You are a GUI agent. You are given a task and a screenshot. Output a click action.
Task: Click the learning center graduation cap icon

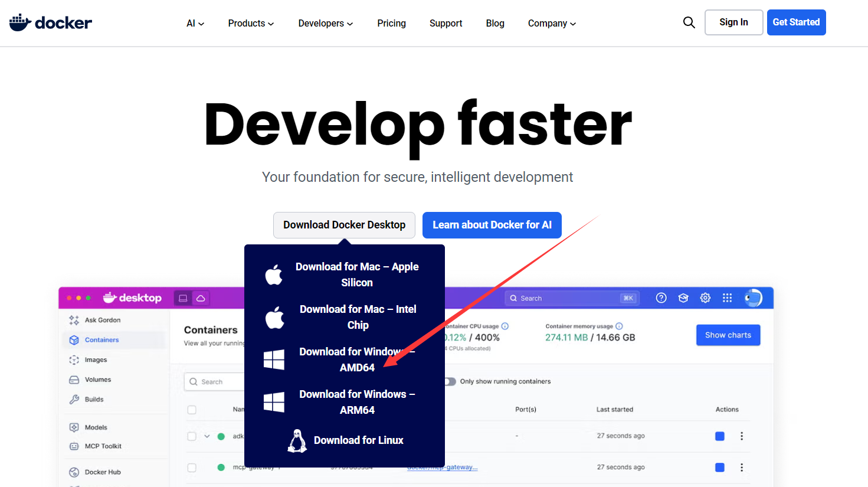coord(683,298)
